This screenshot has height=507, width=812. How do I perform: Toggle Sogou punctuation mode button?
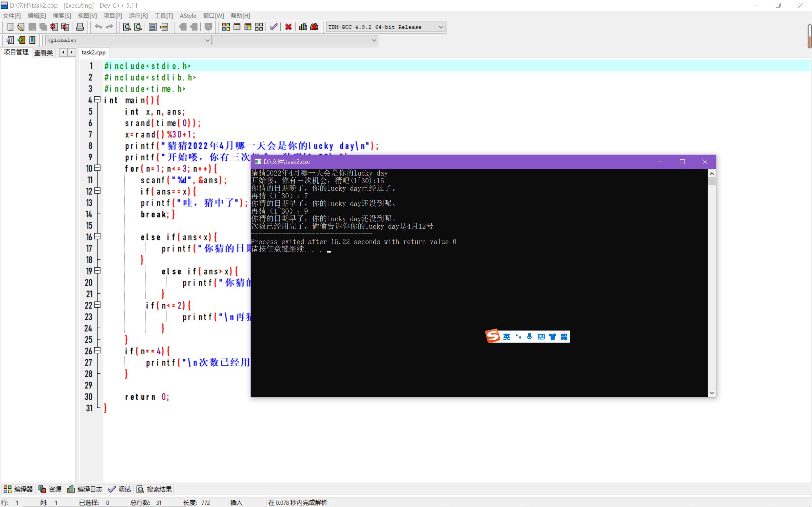518,337
